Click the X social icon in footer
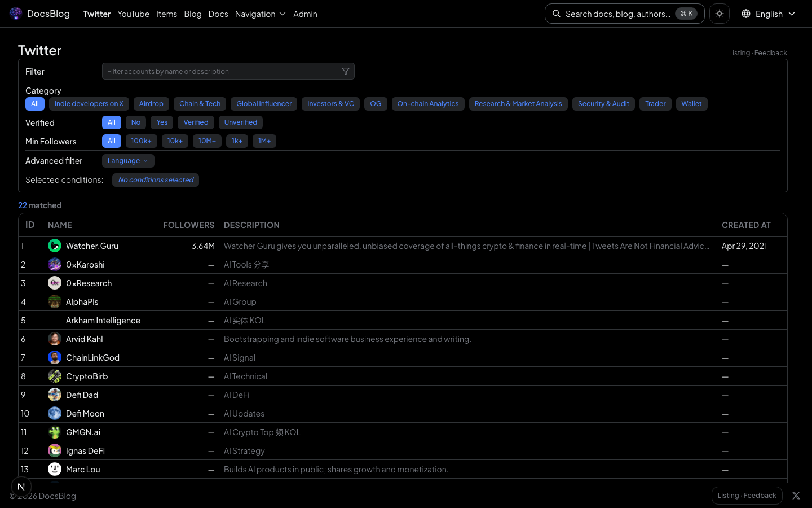The width and height of the screenshot is (812, 508). (796, 496)
